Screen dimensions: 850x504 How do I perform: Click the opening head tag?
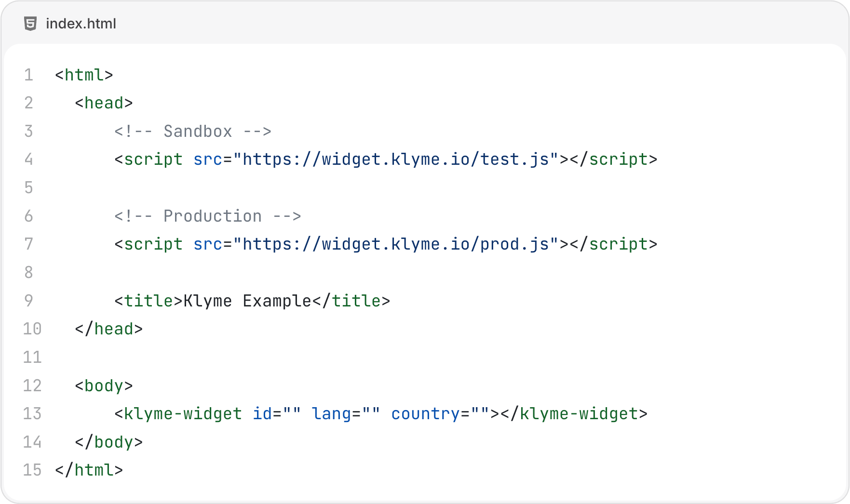point(104,103)
